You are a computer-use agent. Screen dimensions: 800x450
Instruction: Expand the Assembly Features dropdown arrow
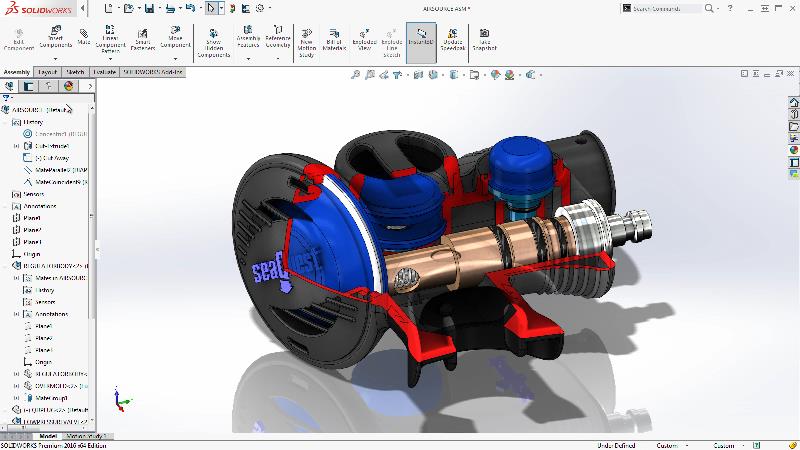pyautogui.click(x=248, y=59)
